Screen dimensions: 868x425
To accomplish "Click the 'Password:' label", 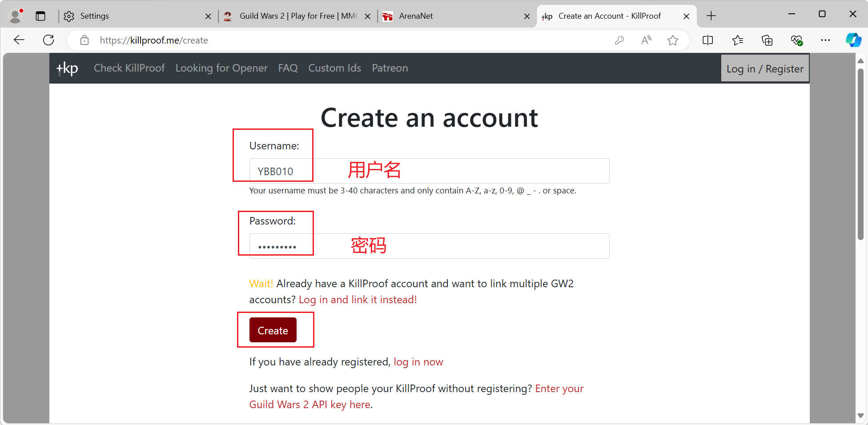I will click(x=272, y=221).
